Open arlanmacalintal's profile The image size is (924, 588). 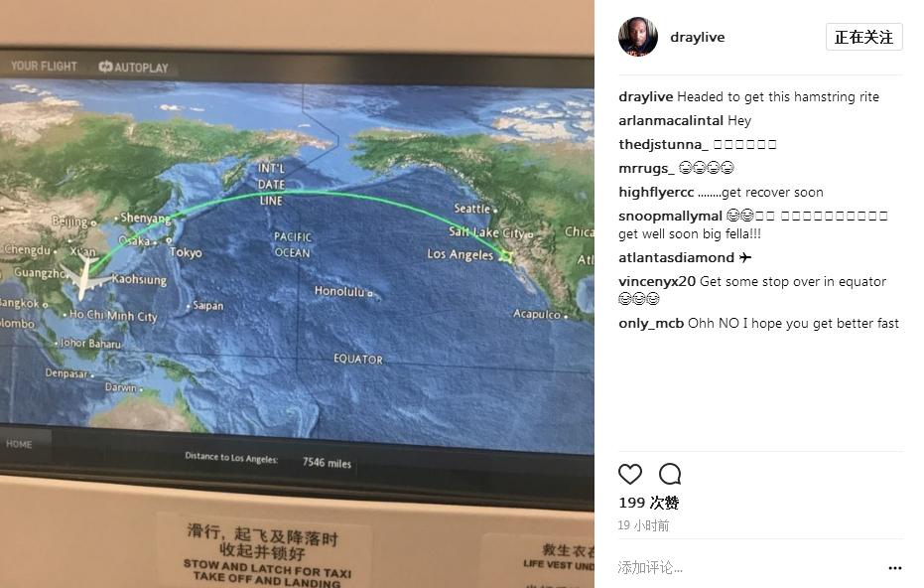tap(671, 121)
